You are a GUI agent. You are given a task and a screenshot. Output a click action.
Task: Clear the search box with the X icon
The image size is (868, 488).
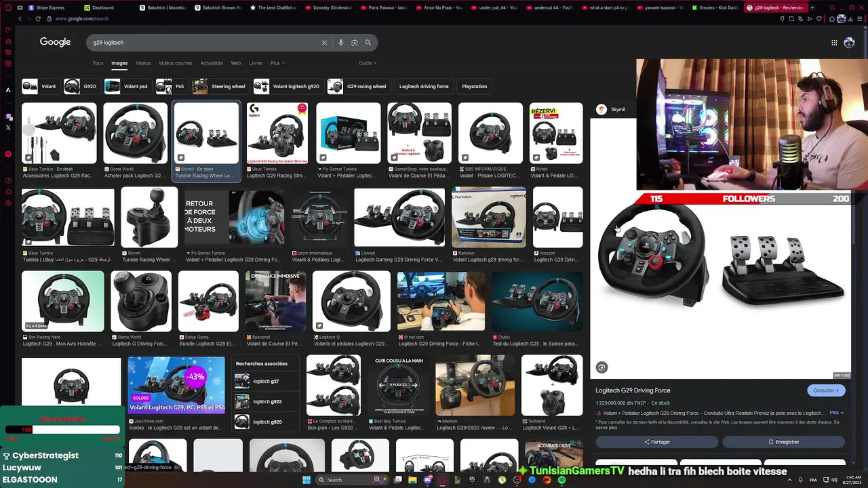324,43
